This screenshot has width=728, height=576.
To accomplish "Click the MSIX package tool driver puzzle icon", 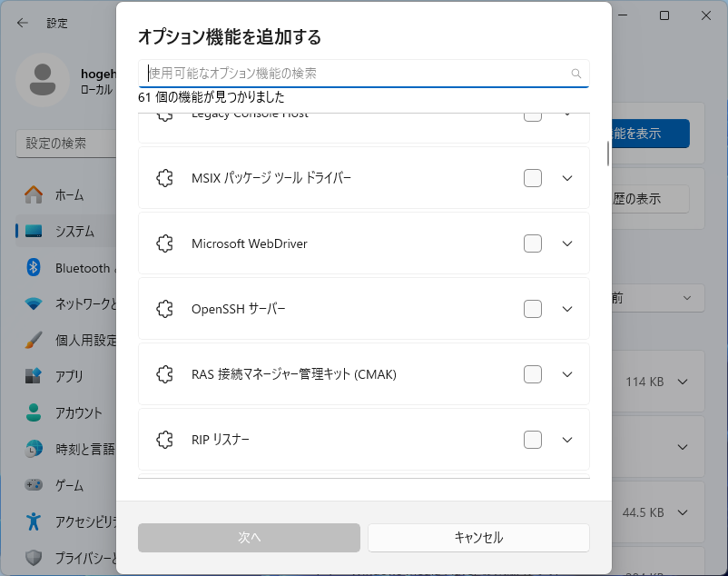I will pos(164,178).
